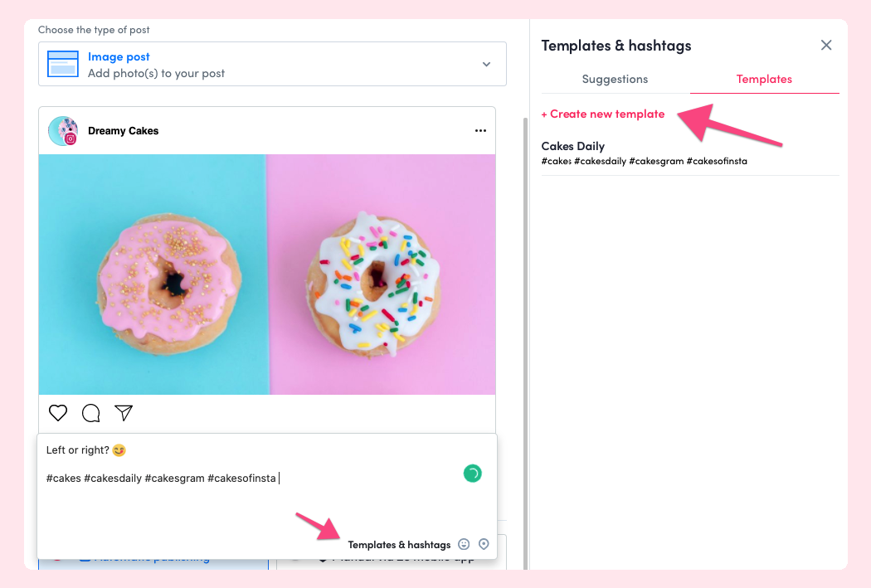Click the comment bubble icon
871x588 pixels.
coord(90,413)
